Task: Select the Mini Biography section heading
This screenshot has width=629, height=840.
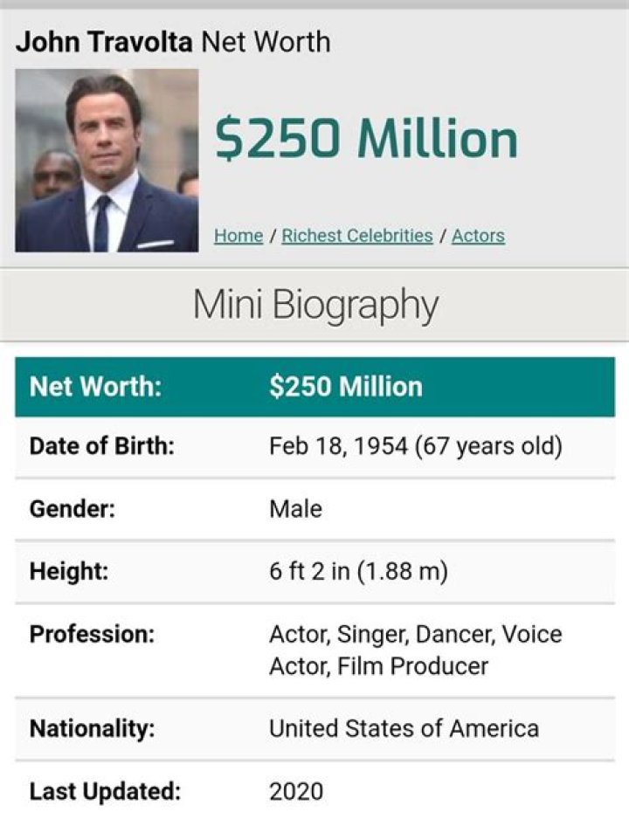Action: (x=314, y=305)
